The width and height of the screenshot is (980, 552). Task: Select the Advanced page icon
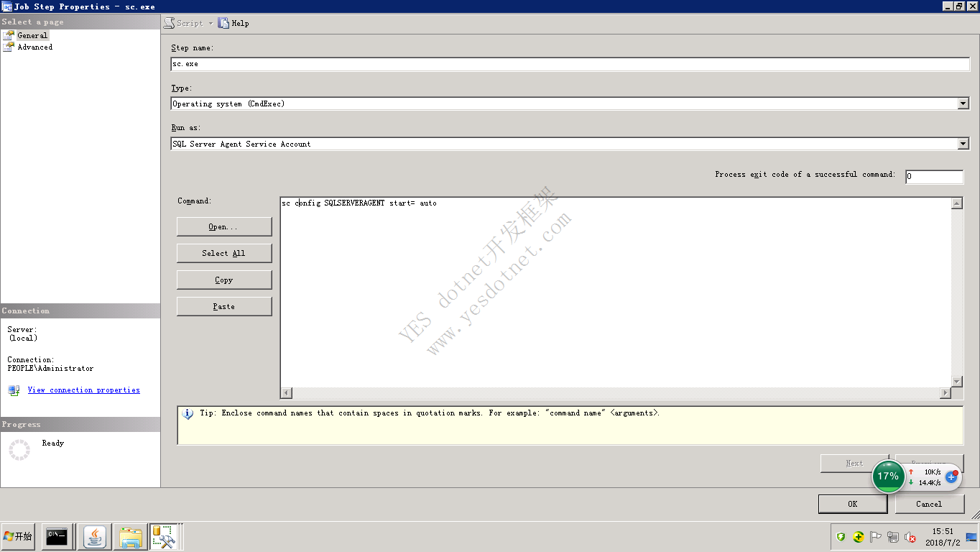[9, 47]
